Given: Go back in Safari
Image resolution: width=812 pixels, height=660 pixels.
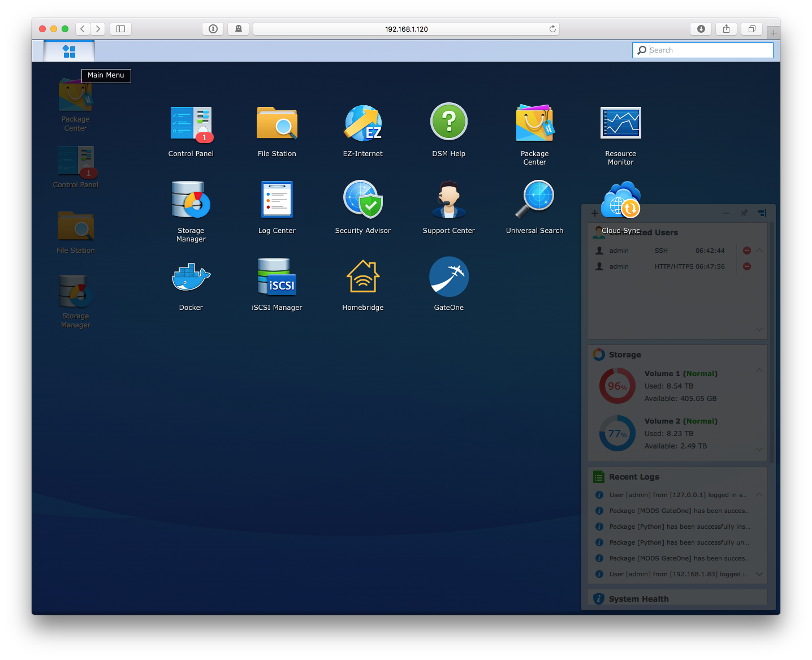Looking at the screenshot, I should tap(83, 29).
